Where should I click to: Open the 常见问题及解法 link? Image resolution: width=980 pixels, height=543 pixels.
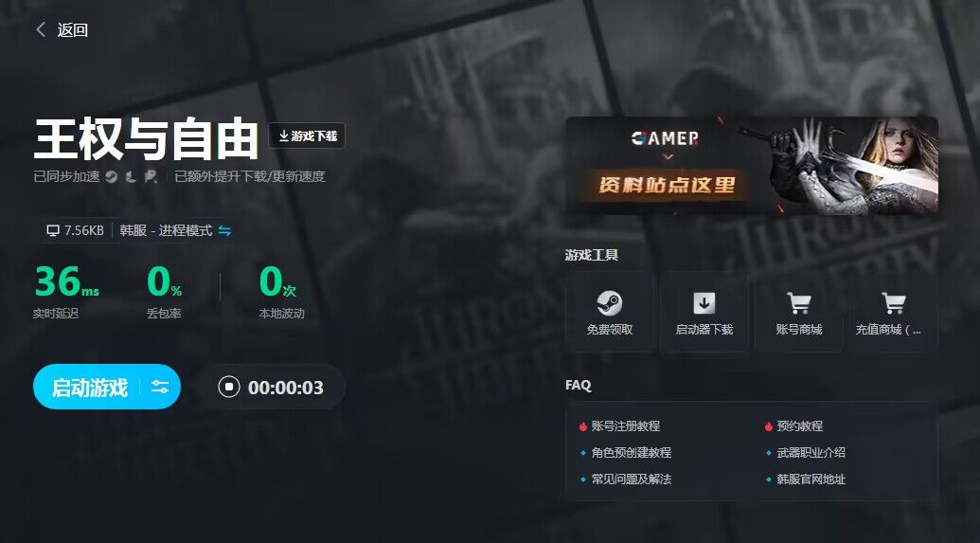click(632, 480)
